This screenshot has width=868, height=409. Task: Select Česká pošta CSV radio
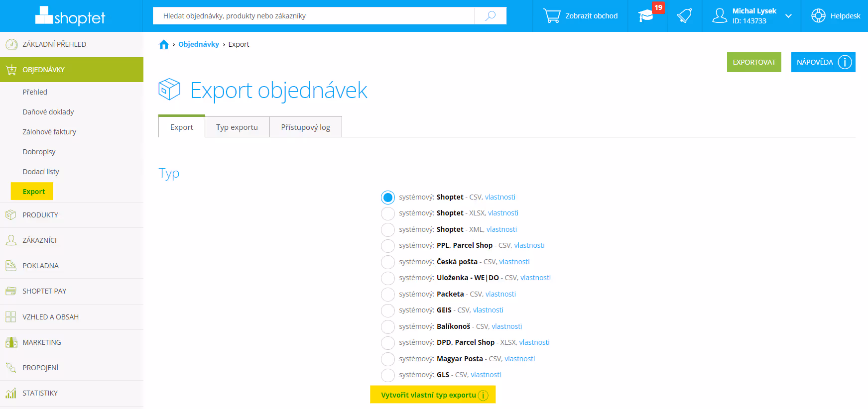click(x=388, y=262)
